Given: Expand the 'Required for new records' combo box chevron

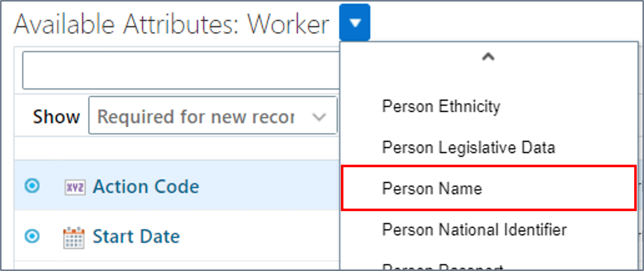Looking at the screenshot, I should [318, 116].
